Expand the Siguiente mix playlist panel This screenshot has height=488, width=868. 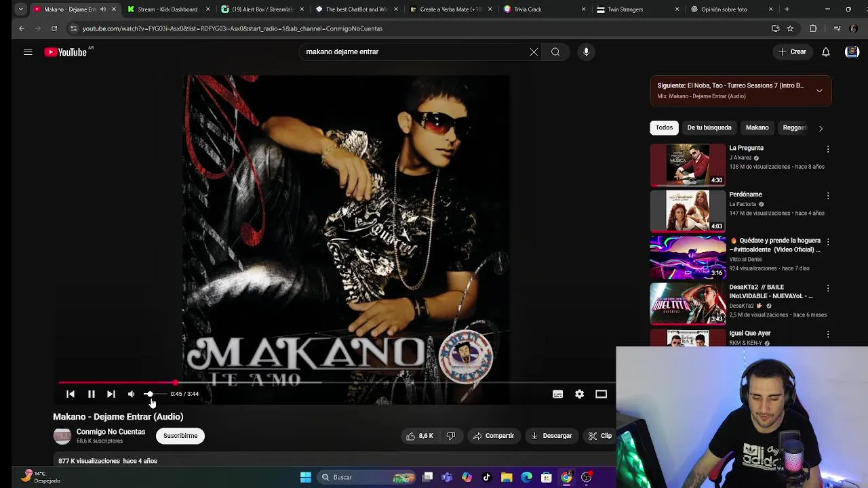pyautogui.click(x=819, y=91)
